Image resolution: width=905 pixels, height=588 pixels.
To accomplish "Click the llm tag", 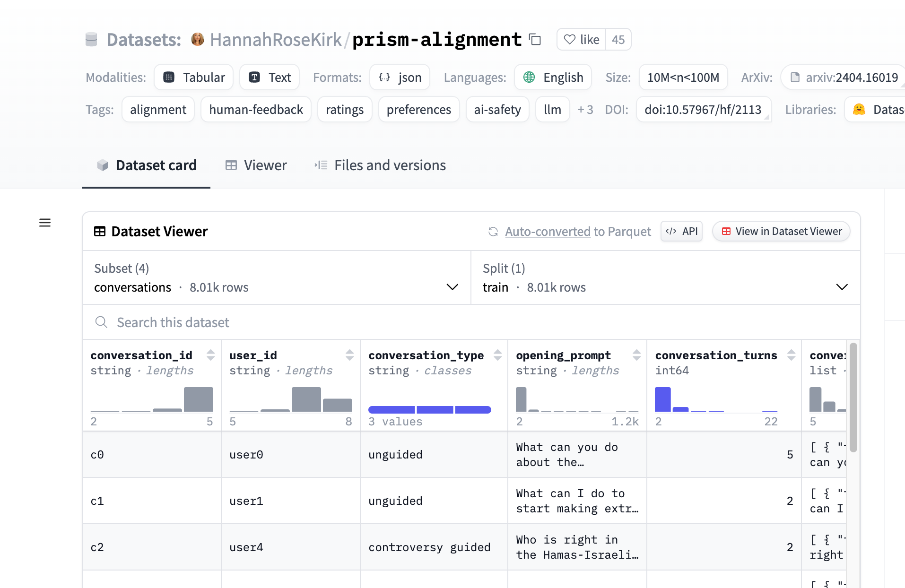I will click(x=553, y=110).
